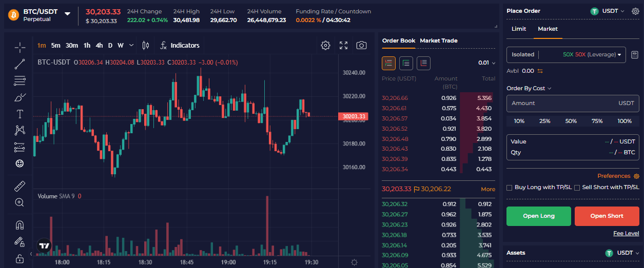The height and width of the screenshot is (268, 644).
Task: Select the crosshair cursor tool
Action: tap(20, 48)
